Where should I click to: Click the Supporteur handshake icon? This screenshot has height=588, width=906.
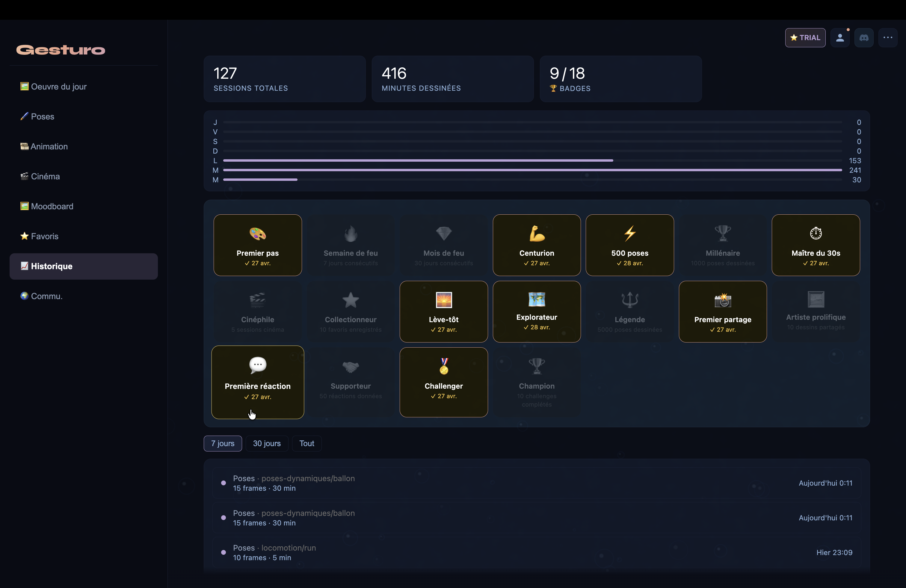pyautogui.click(x=351, y=367)
